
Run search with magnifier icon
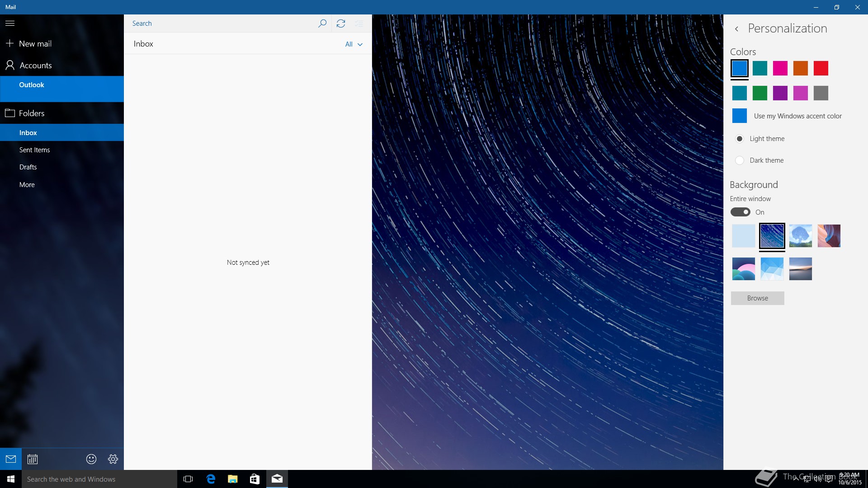322,23
